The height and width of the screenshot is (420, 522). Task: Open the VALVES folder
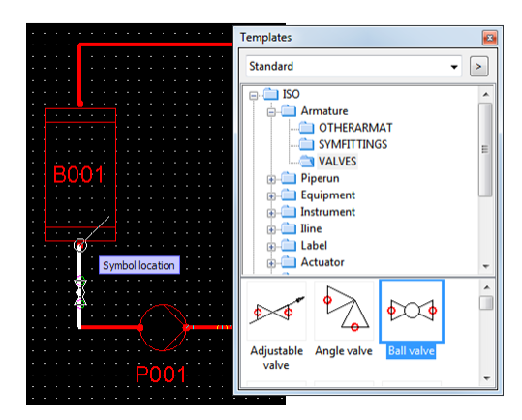coord(337,162)
